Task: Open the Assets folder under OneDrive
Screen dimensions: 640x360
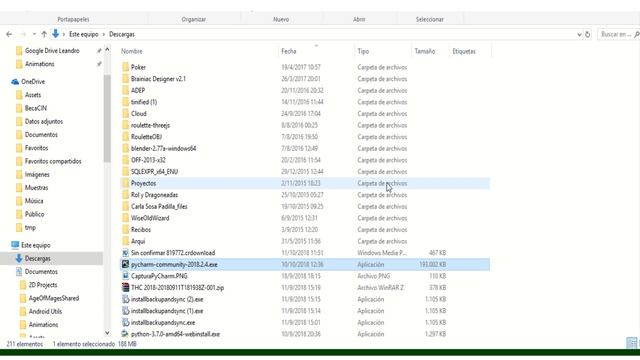Action: tap(33, 95)
